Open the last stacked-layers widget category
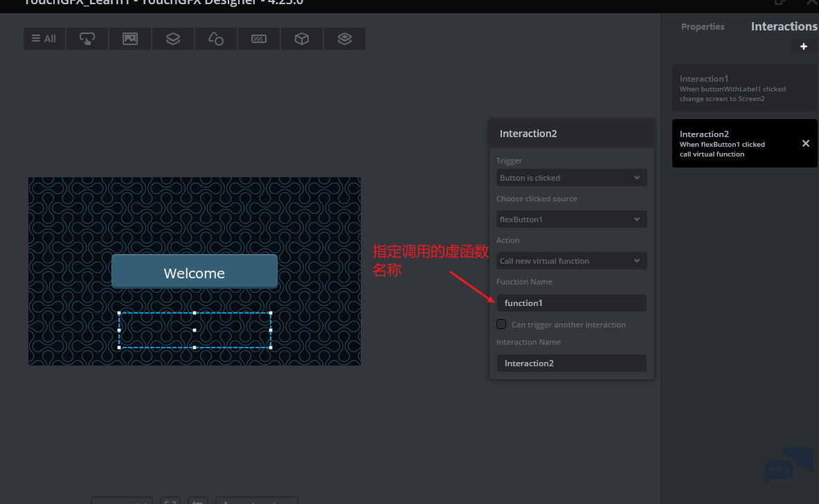This screenshot has height=504, width=819. pos(345,39)
